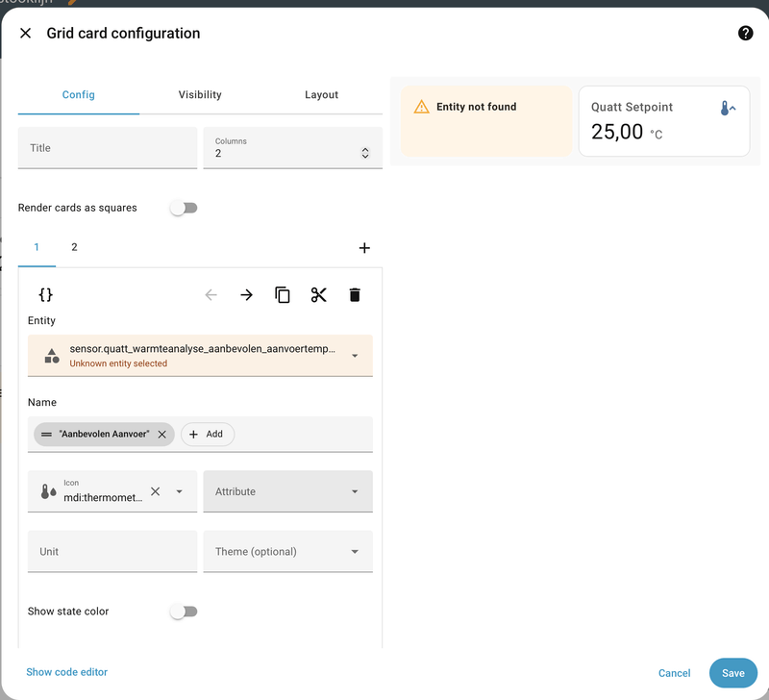Clear the mdi:thermometer icon field
This screenshot has height=700, width=769.
tap(156, 491)
